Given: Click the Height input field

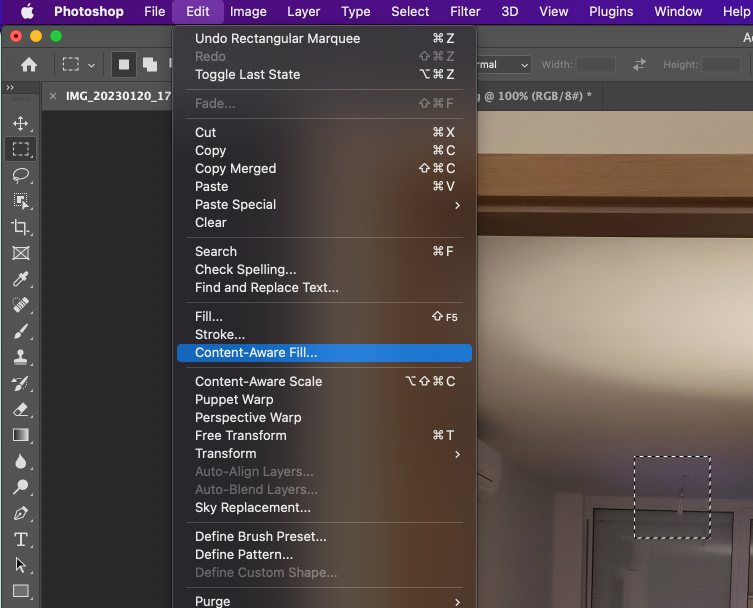Looking at the screenshot, I should (721, 64).
